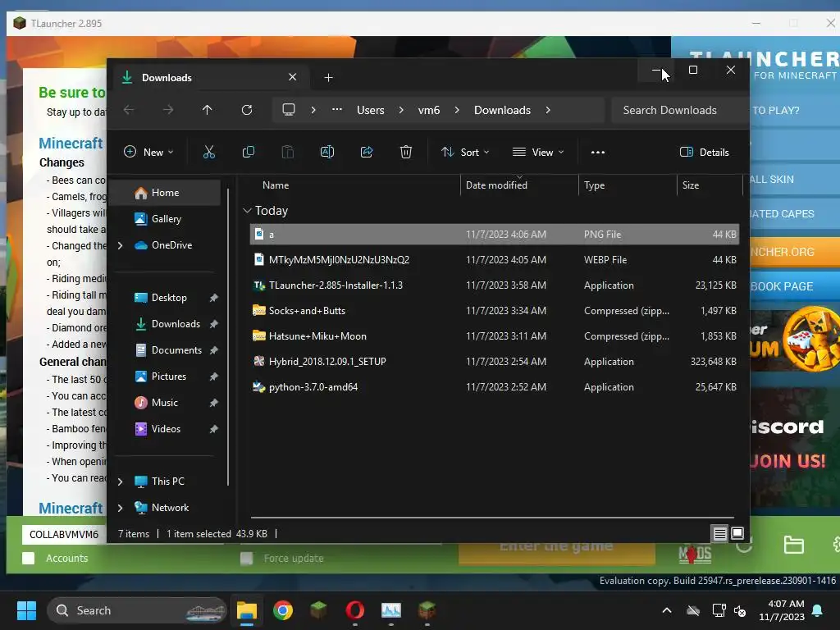Open notification bell in taskbar
840x630 pixels.
[x=818, y=610]
